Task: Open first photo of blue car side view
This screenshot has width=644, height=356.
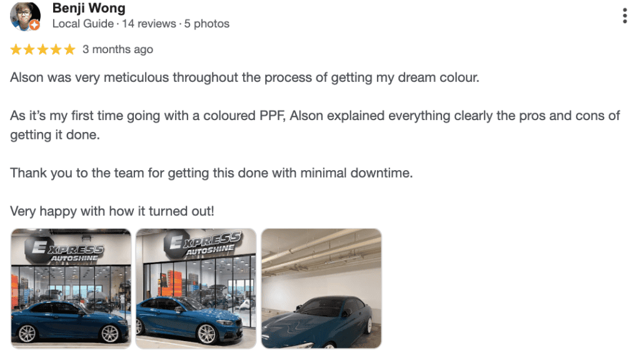Action: tap(71, 288)
